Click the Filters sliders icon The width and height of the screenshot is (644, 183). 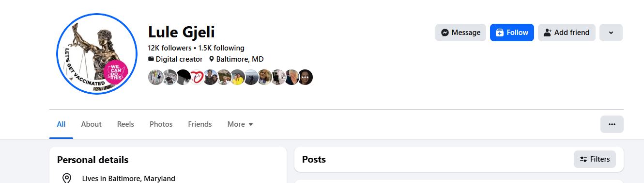coord(583,159)
